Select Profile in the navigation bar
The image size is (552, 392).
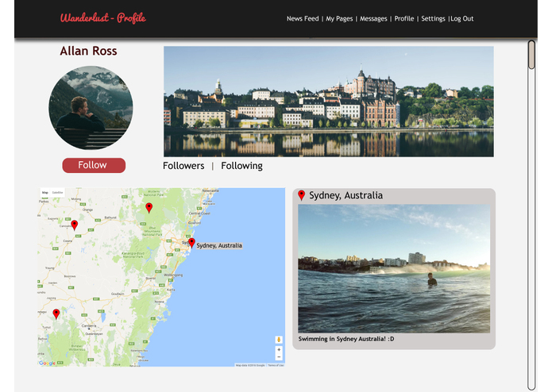coord(403,18)
